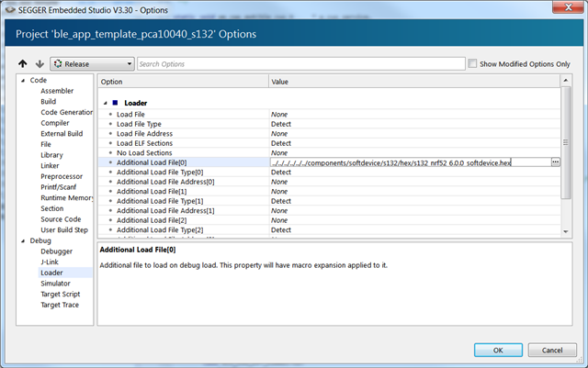This screenshot has height=368, width=588.
Task: Click Additional Load File[2] row
Action: 329,220
